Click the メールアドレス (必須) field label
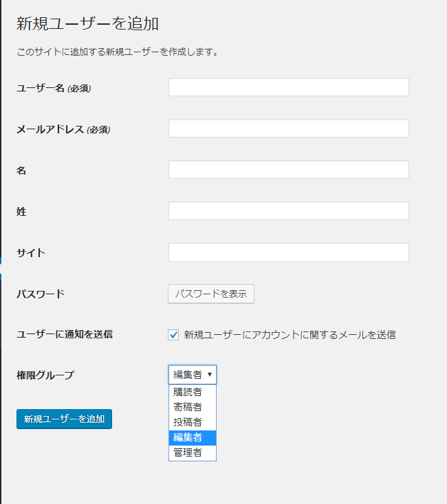Viewport: 447px width, 504px height. point(63,129)
